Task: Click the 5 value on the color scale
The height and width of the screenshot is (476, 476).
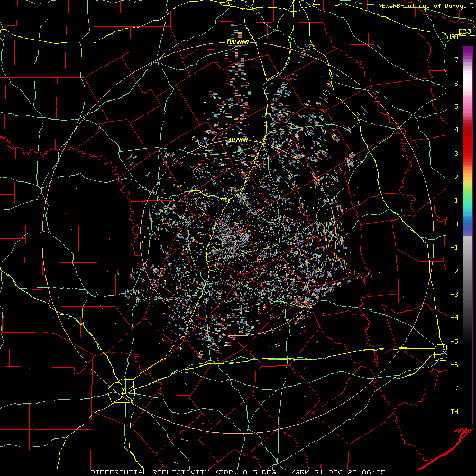Action: tap(456, 106)
